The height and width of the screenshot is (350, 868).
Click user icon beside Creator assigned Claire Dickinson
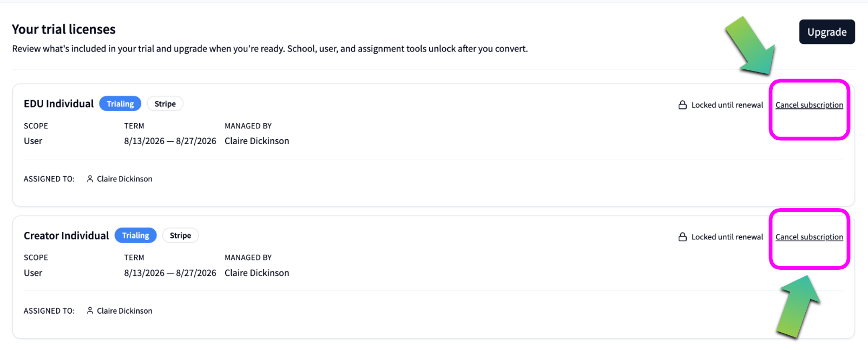click(90, 311)
